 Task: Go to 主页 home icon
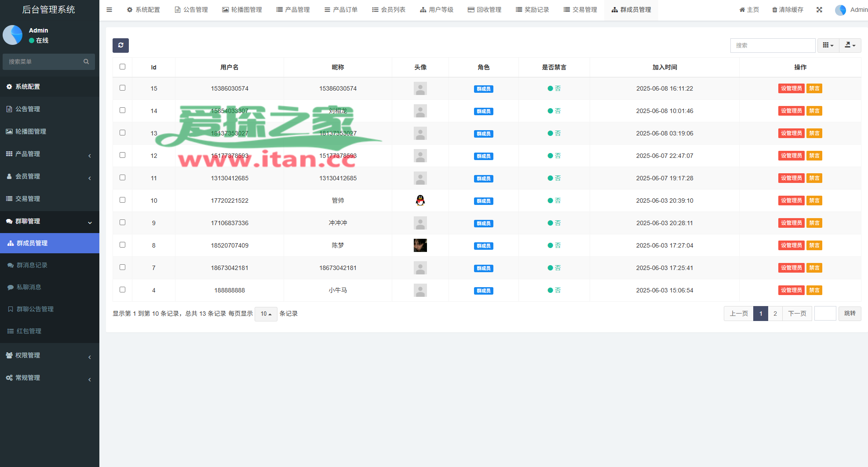point(749,10)
